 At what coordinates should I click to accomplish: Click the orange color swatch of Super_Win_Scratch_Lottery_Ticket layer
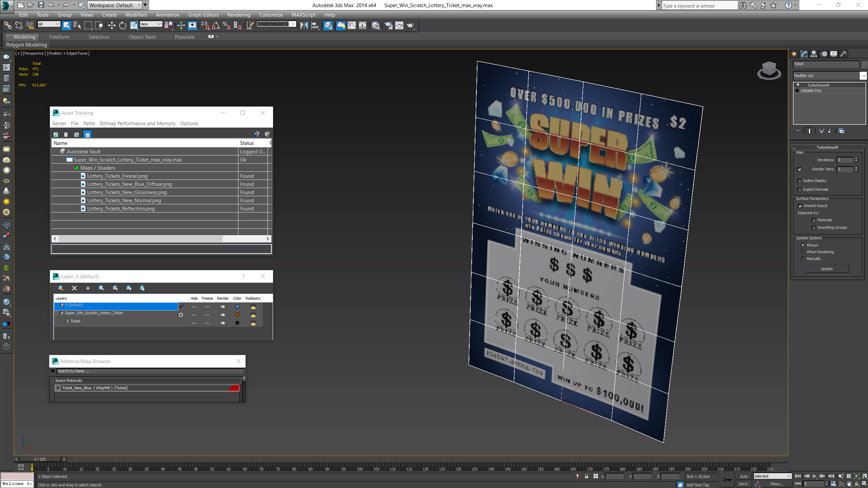(237, 315)
